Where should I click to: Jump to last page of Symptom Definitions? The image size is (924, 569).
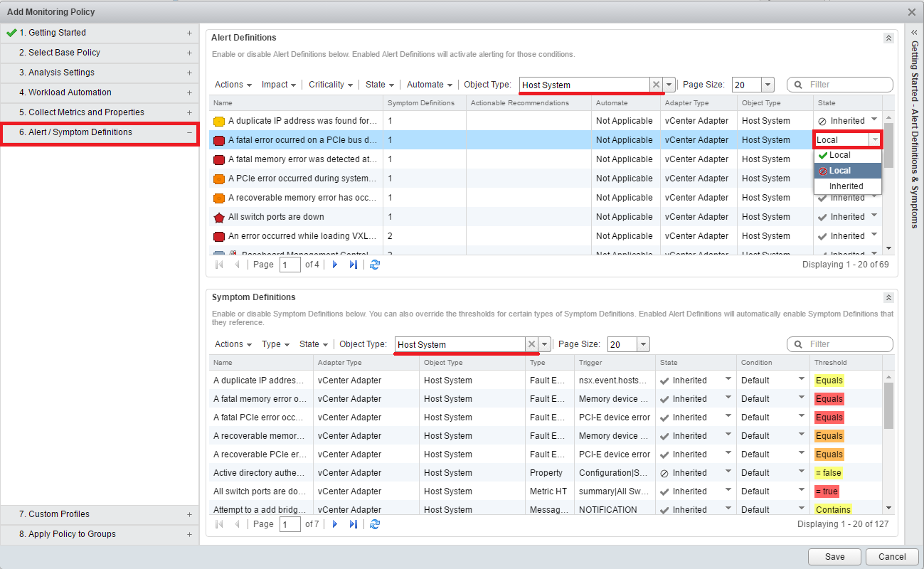click(x=353, y=524)
